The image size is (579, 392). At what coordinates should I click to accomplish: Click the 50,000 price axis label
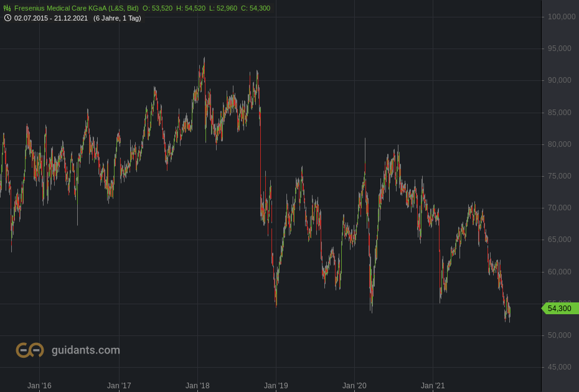560,335
